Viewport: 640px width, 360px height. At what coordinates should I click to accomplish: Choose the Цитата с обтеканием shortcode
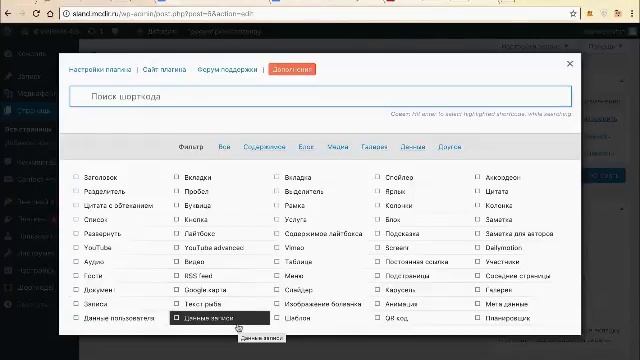[118, 206]
